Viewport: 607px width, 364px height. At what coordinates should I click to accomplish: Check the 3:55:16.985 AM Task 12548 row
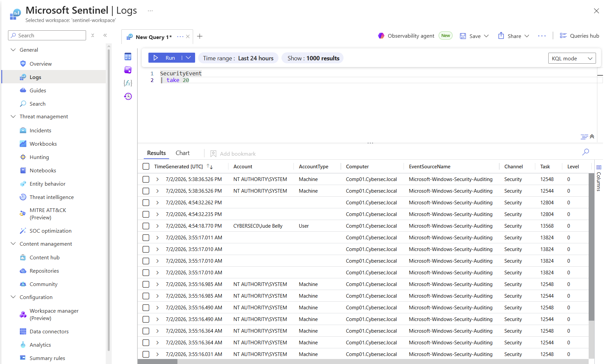pyautogui.click(x=146, y=284)
